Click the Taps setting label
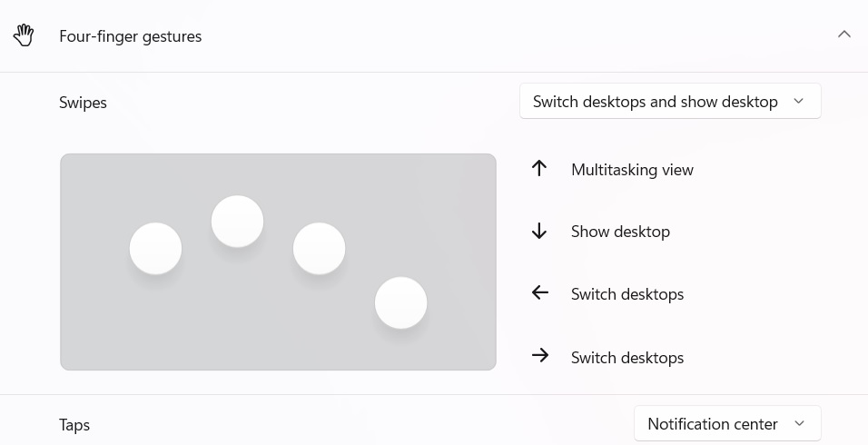The image size is (868, 445). click(74, 425)
